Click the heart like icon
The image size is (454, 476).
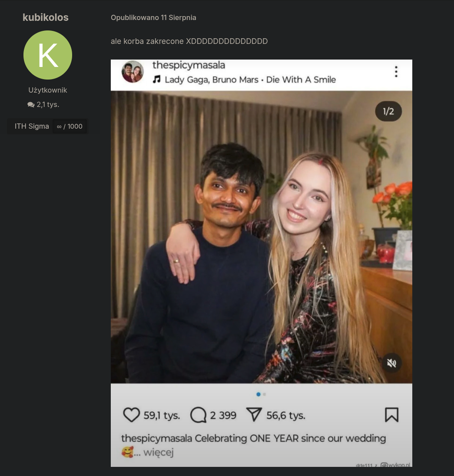click(131, 415)
